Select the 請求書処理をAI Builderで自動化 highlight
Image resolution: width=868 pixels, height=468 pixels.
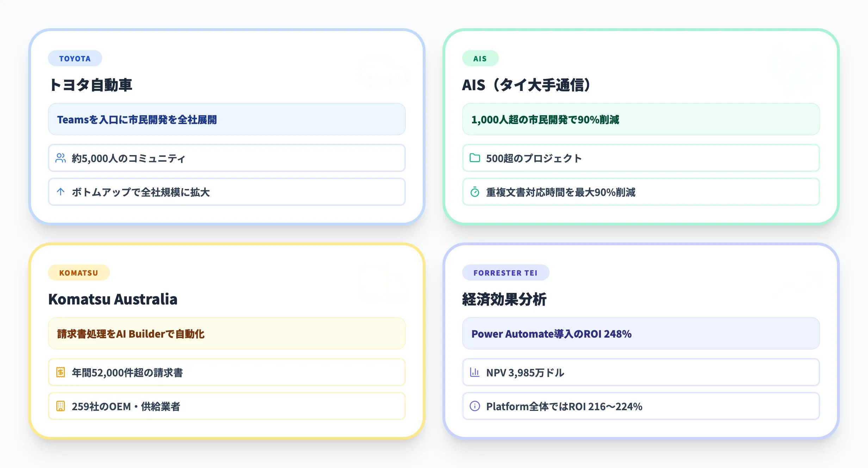227,333
